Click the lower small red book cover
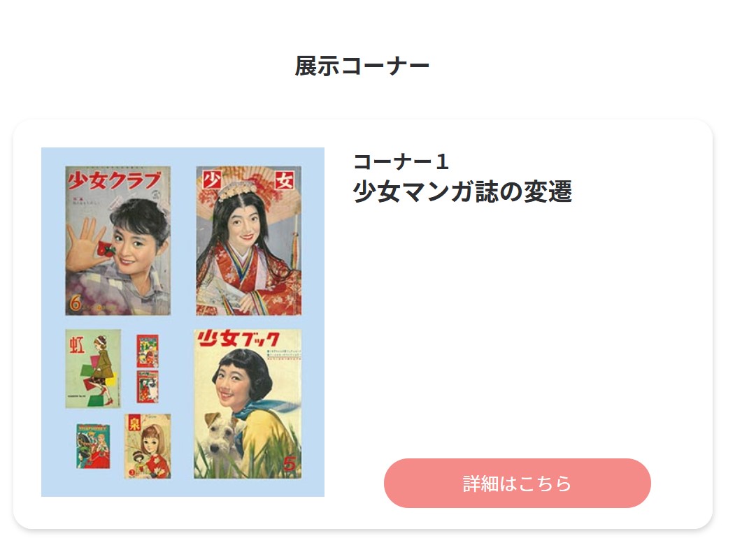Image resolution: width=756 pixels, height=559 pixels. [148, 386]
